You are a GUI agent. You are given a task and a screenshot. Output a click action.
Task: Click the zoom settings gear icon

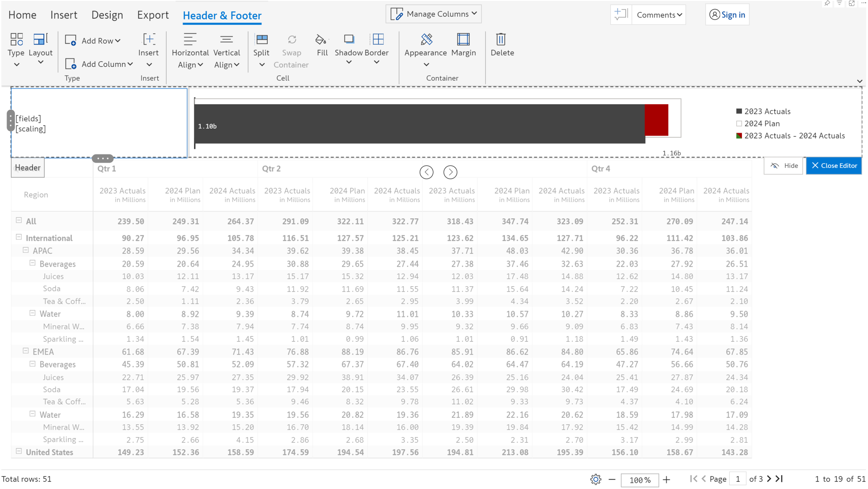[x=595, y=479]
